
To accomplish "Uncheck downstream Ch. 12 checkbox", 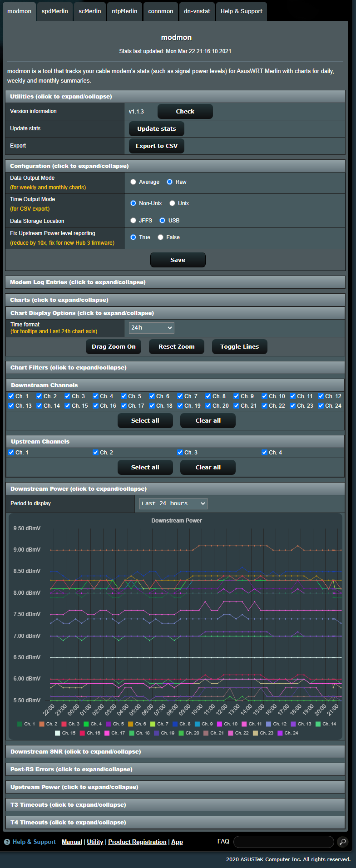I will point(321,396).
